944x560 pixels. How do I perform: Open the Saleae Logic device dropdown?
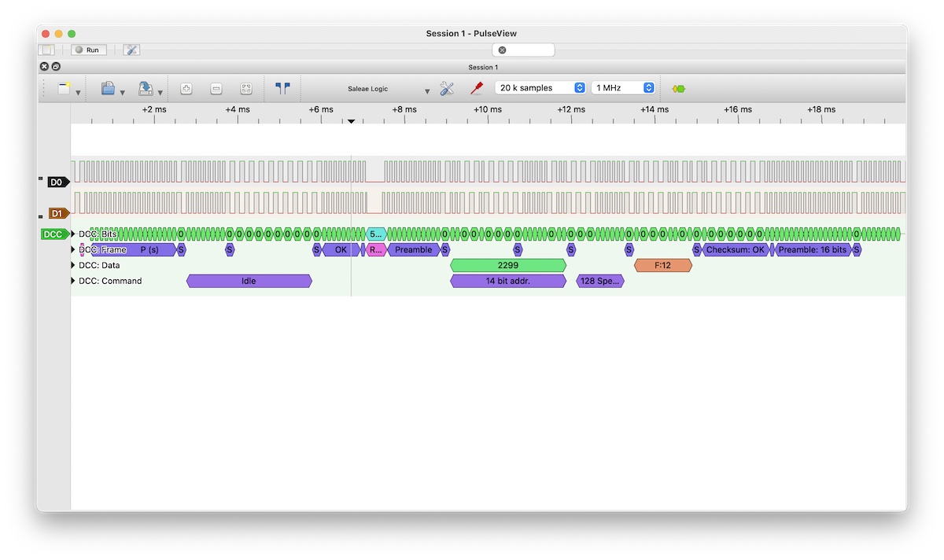click(389, 89)
